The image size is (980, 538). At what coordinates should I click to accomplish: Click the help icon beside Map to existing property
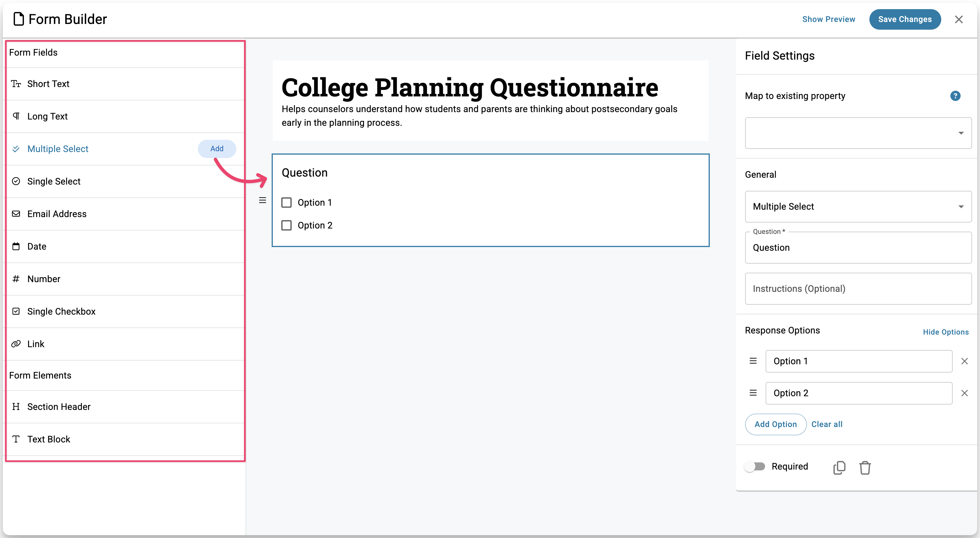[955, 96]
